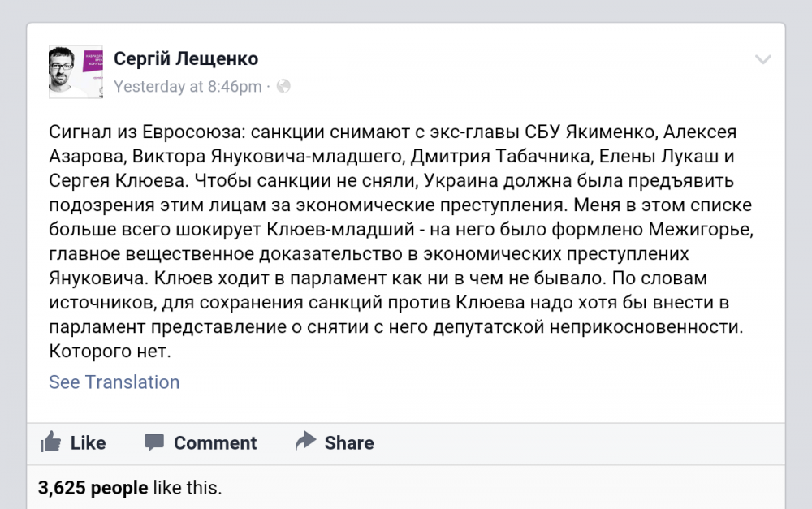The width and height of the screenshot is (812, 509).
Task: Click the purple banner in the avatar
Action: tap(93, 61)
